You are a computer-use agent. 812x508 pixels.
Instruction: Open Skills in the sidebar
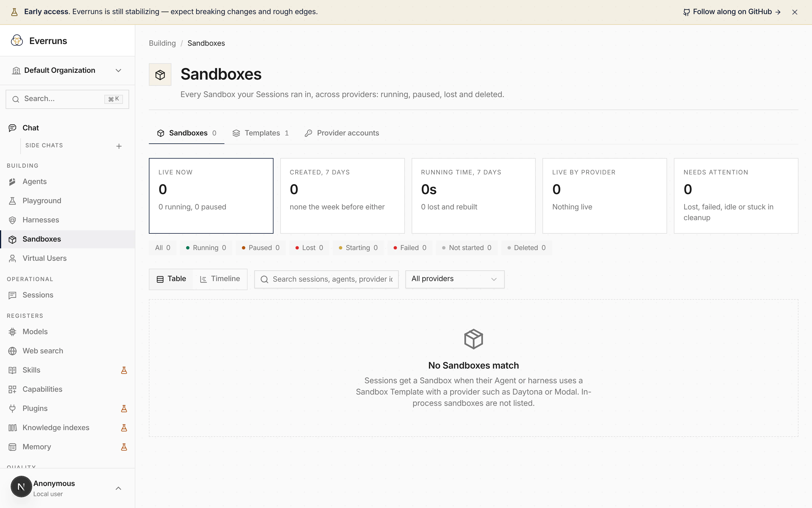tap(67, 370)
